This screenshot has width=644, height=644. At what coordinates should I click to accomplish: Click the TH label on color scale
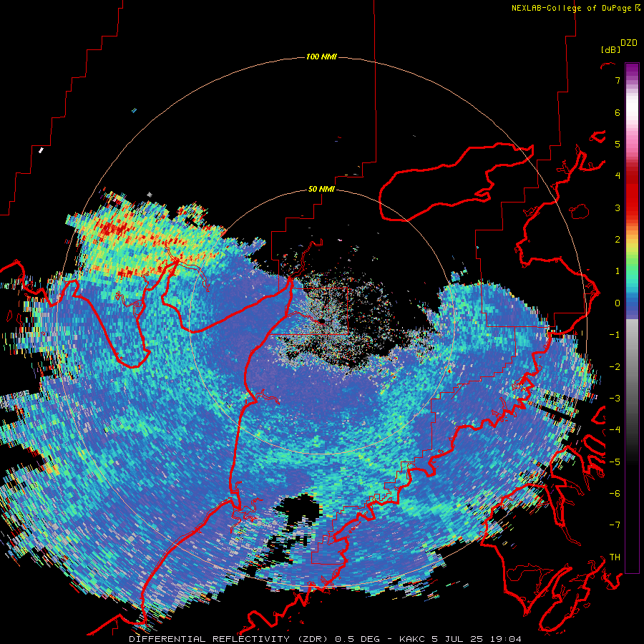point(615,557)
